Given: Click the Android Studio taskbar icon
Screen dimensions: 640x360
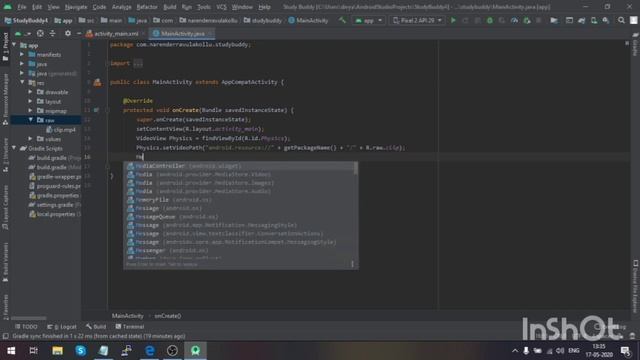Looking at the screenshot, I should click(x=196, y=351).
